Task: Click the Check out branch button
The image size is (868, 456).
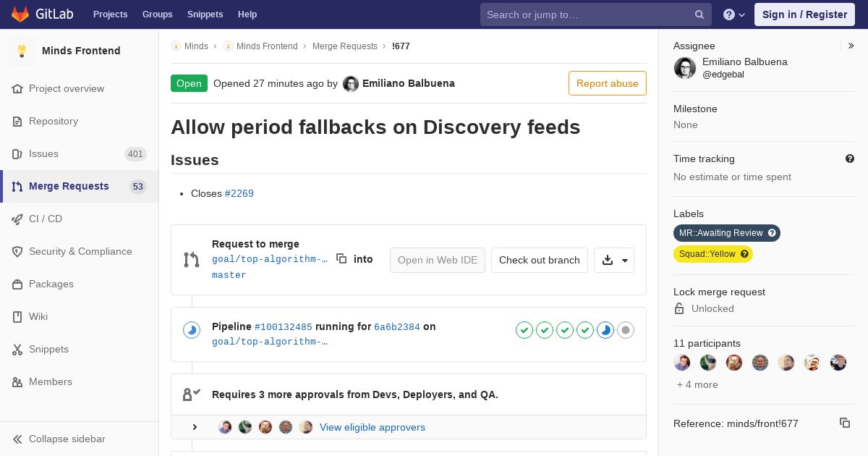Action: click(539, 261)
